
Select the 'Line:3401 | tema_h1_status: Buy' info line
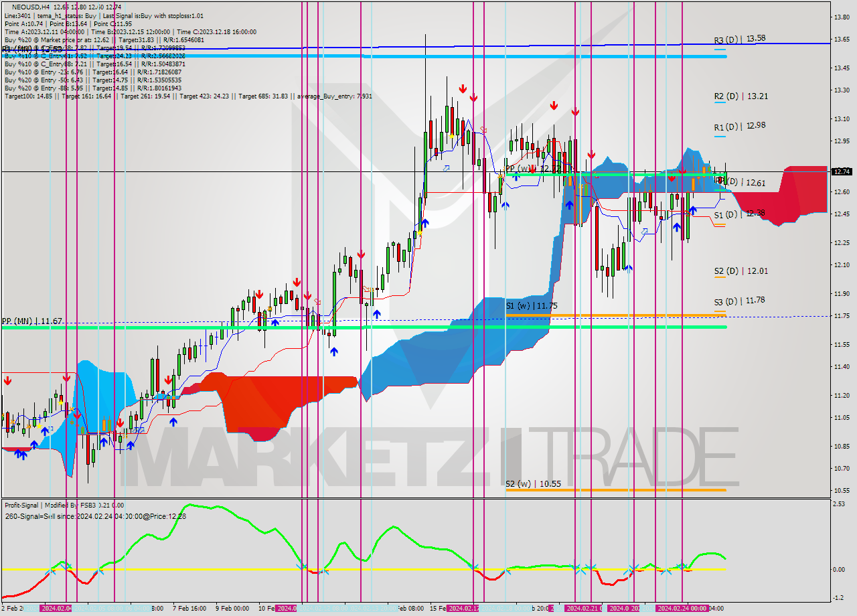click(x=104, y=15)
